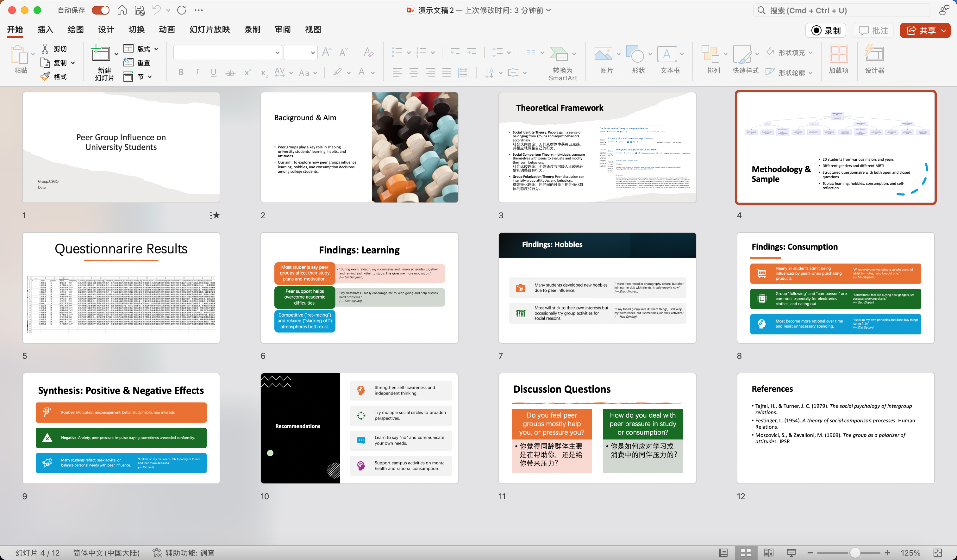Click the 125% zoom level

point(910,553)
